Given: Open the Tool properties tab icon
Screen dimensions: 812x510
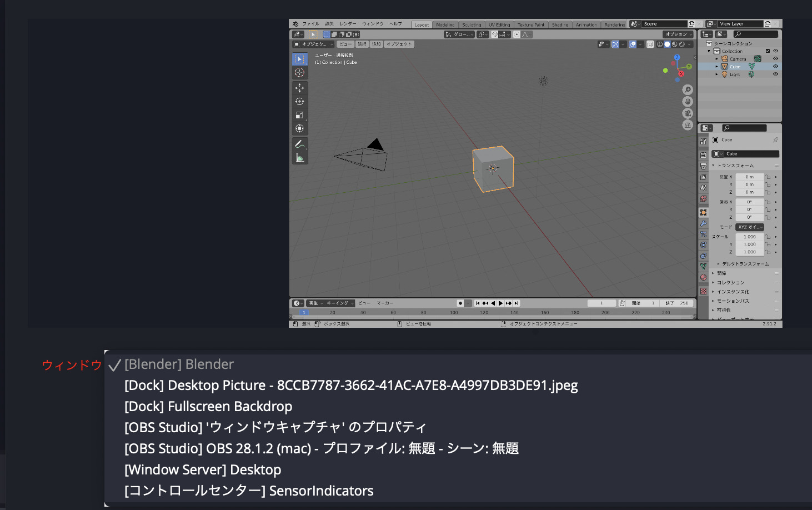Looking at the screenshot, I should tap(704, 142).
